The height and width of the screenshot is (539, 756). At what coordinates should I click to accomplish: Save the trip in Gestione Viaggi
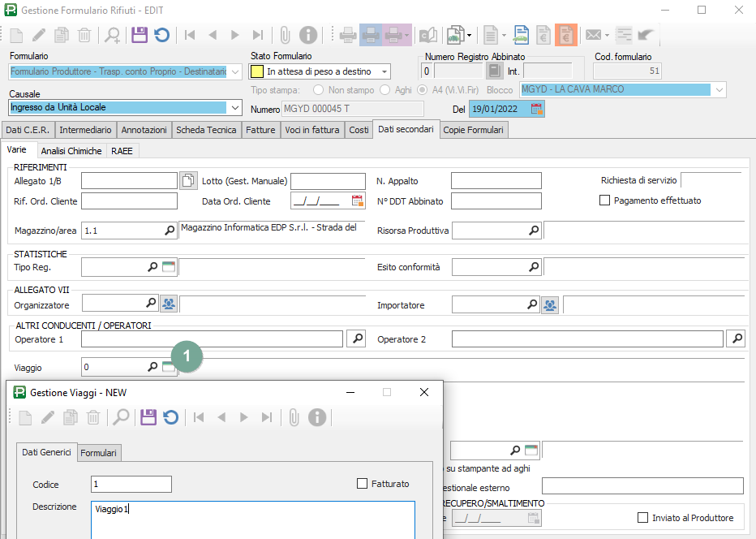[x=148, y=417]
